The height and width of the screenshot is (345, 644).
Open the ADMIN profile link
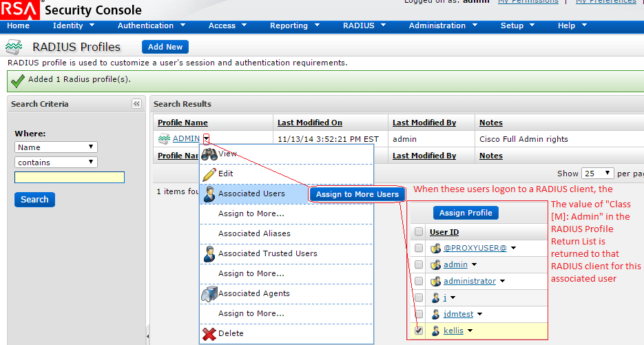coord(186,139)
